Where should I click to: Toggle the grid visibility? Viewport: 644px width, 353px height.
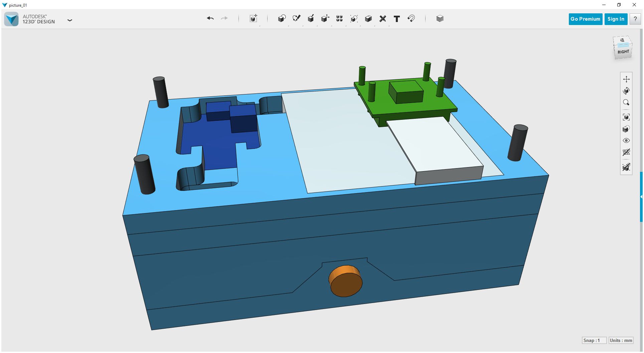pos(627,152)
